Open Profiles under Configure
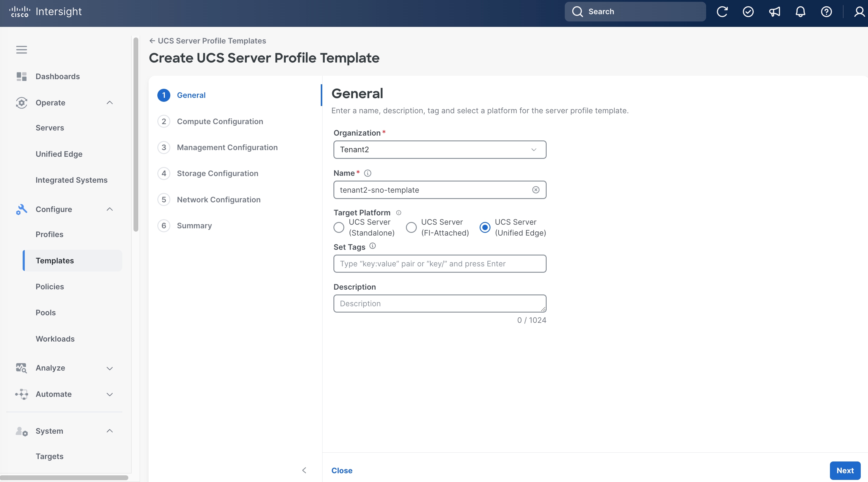Viewport: 868px width, 482px height. (50, 234)
